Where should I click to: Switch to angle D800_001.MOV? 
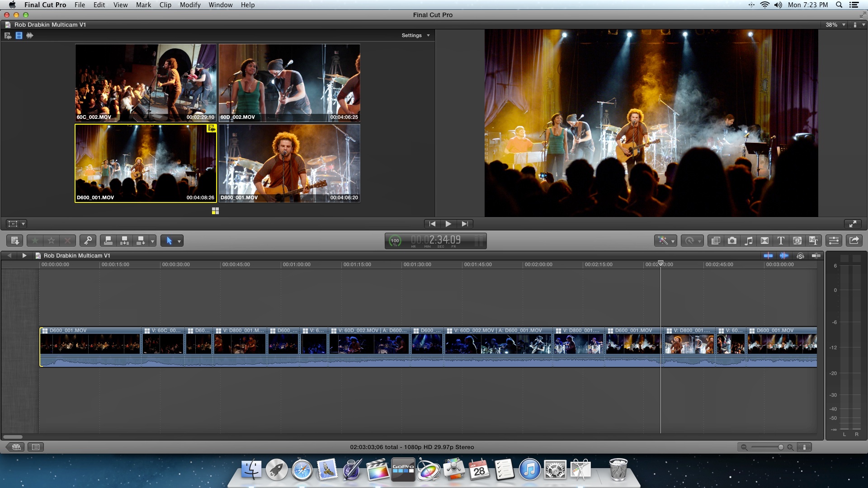pyautogui.click(x=289, y=163)
